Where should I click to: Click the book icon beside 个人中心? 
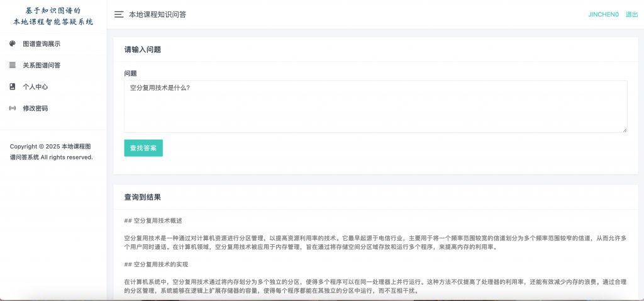point(13,87)
